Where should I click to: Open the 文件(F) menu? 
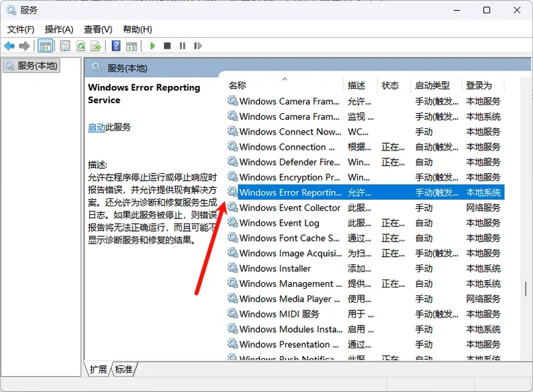tap(21, 29)
